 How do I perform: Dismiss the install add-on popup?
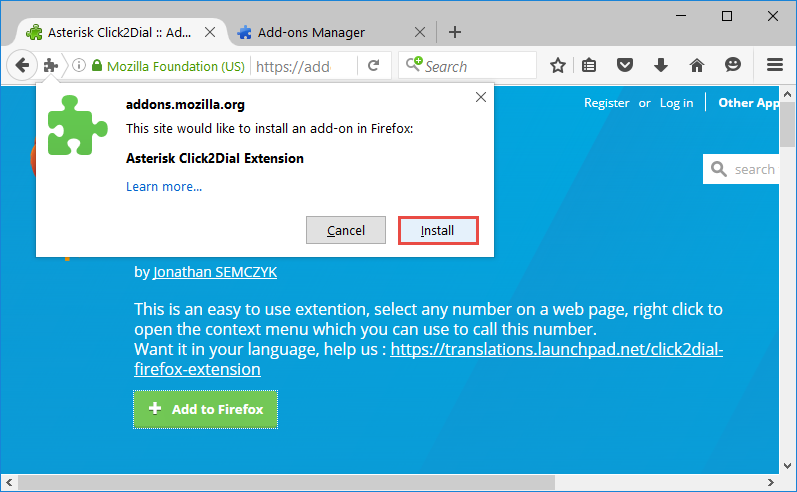pos(481,97)
